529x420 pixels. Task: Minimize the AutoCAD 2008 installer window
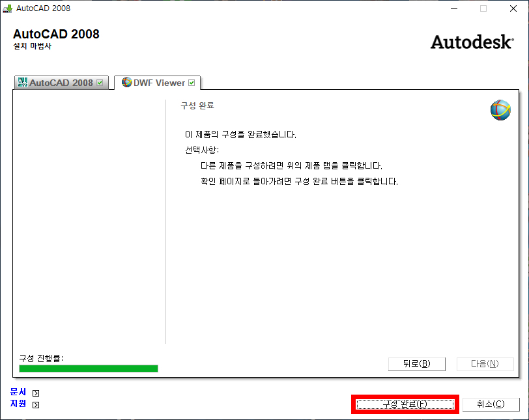coord(454,8)
